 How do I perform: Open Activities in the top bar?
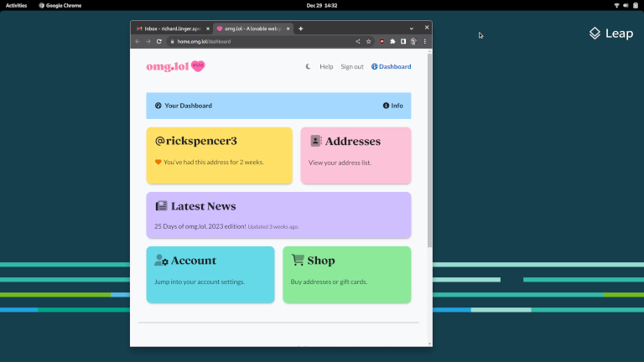click(x=16, y=5)
